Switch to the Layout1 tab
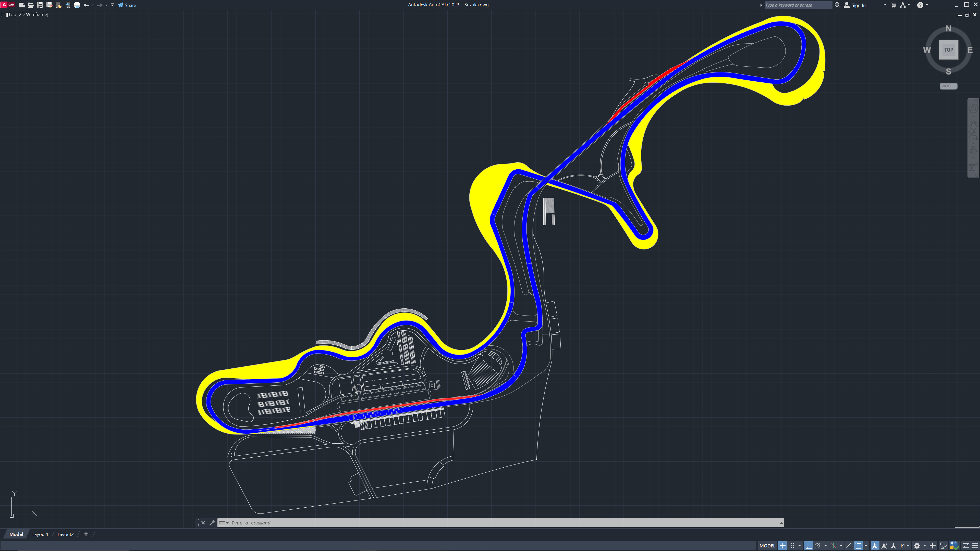 (40, 534)
